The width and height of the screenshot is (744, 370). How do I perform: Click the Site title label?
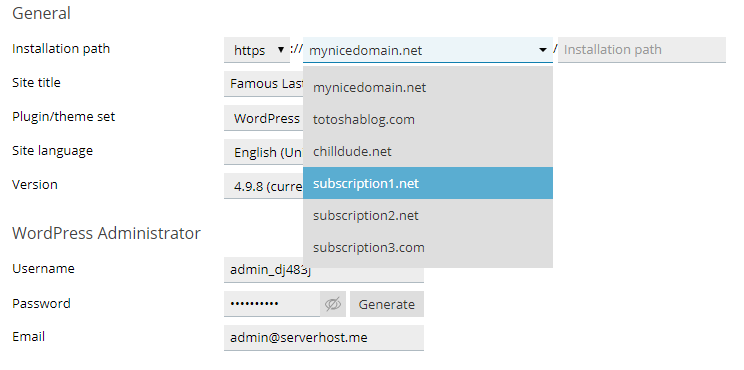36,83
